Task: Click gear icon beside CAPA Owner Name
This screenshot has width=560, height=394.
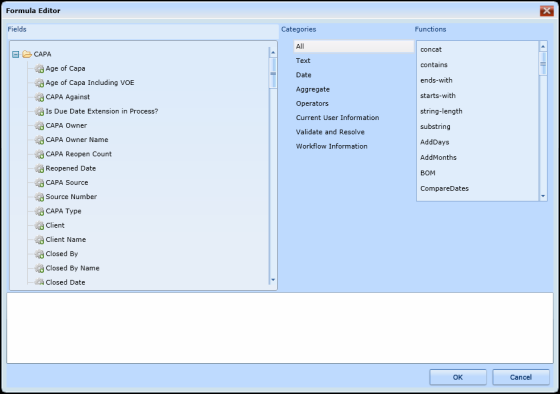Action: [x=39, y=140]
